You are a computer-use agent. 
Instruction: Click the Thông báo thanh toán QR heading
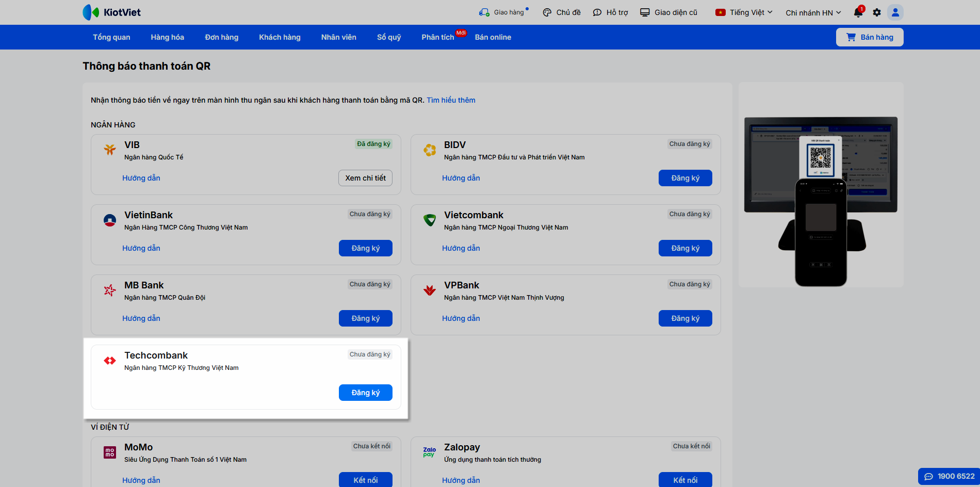coord(146,66)
